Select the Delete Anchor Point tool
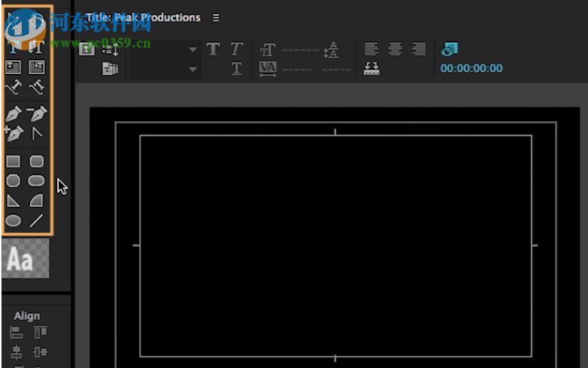 coord(36,114)
